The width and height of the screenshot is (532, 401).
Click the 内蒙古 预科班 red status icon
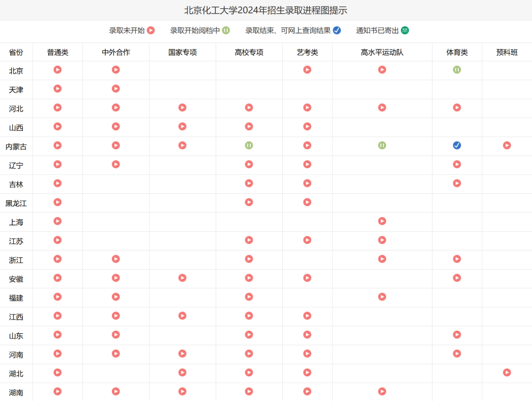pyautogui.click(x=507, y=146)
